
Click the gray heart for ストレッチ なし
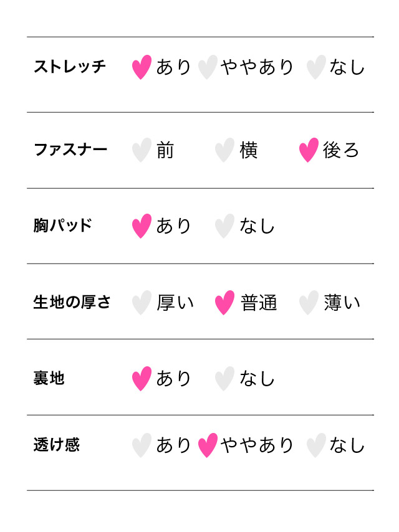pos(316,67)
